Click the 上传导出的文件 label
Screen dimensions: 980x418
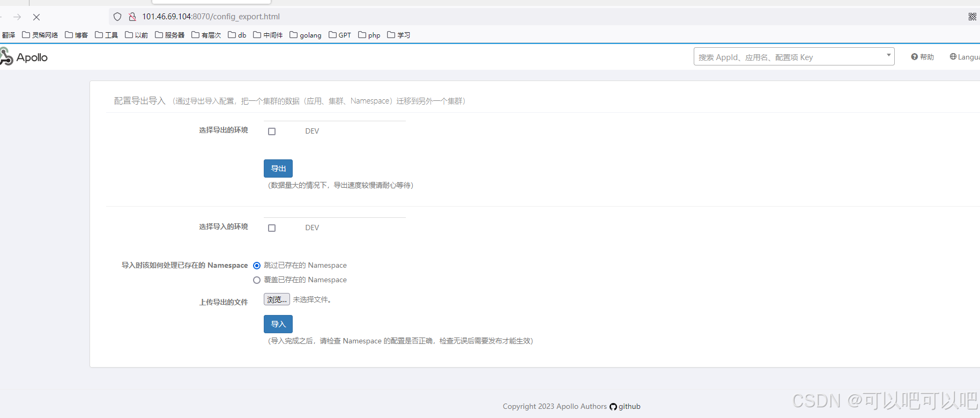pos(224,302)
